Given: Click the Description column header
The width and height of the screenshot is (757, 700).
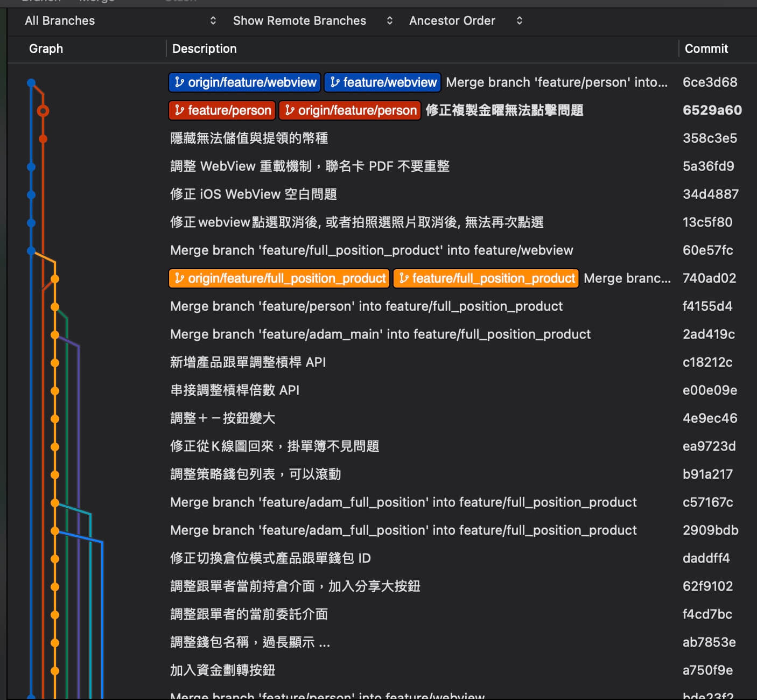Looking at the screenshot, I should [x=205, y=49].
